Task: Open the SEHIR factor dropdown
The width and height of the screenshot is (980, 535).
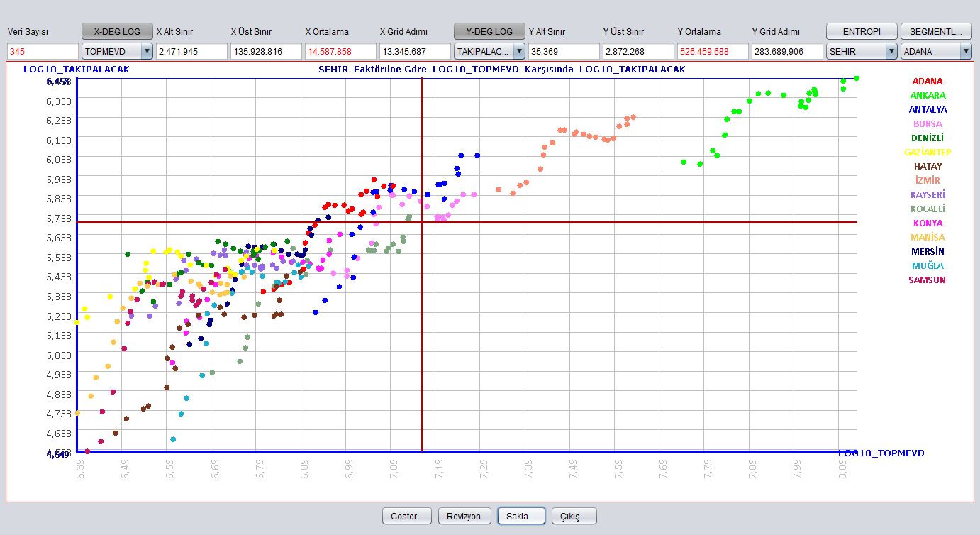Action: click(x=862, y=51)
